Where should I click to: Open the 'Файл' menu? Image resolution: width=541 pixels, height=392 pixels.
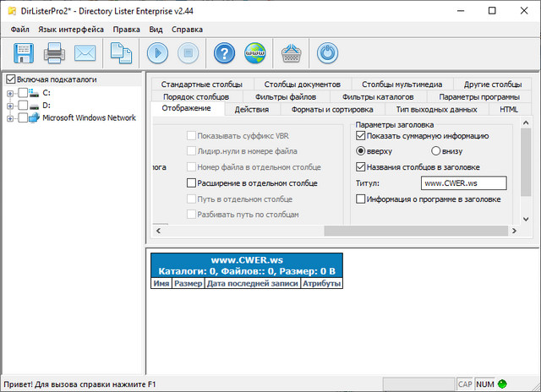(20, 29)
